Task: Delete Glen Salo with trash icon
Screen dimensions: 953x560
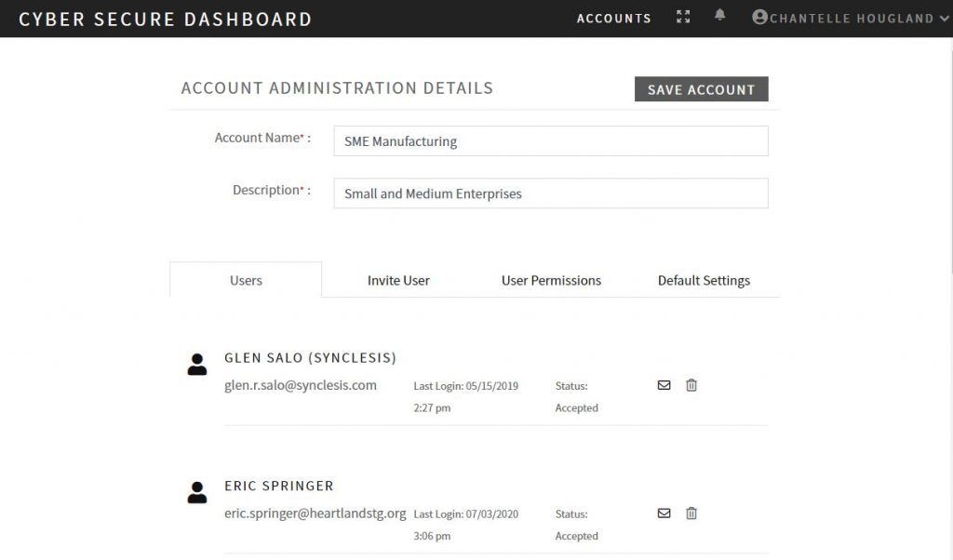Action: (691, 385)
